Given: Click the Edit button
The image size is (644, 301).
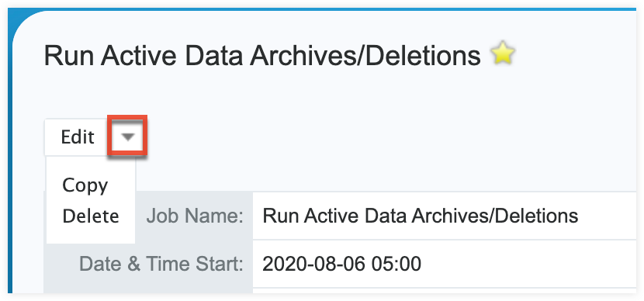Looking at the screenshot, I should click(x=78, y=137).
